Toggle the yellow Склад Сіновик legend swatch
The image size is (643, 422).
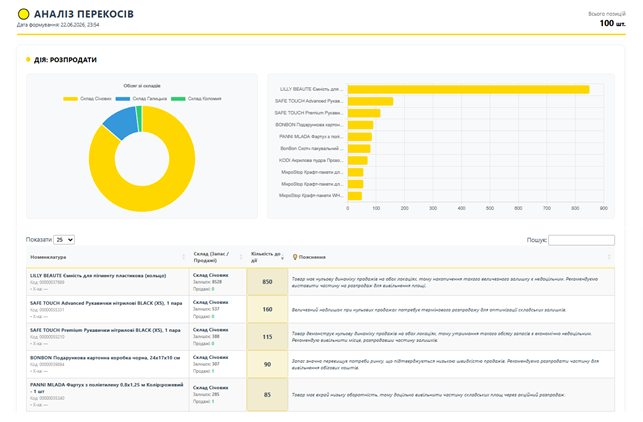[x=70, y=99]
